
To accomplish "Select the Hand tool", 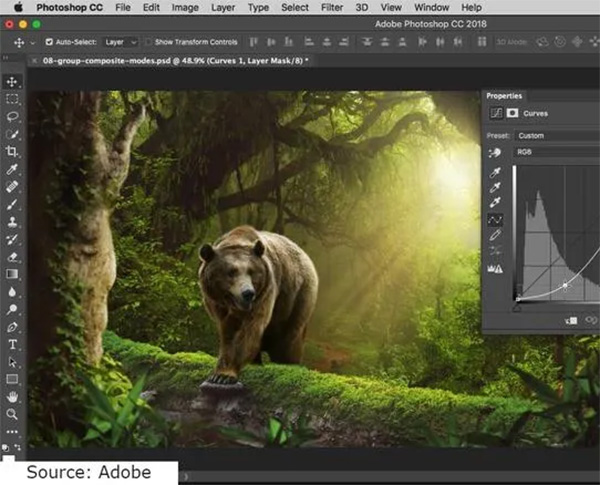I will [x=12, y=396].
